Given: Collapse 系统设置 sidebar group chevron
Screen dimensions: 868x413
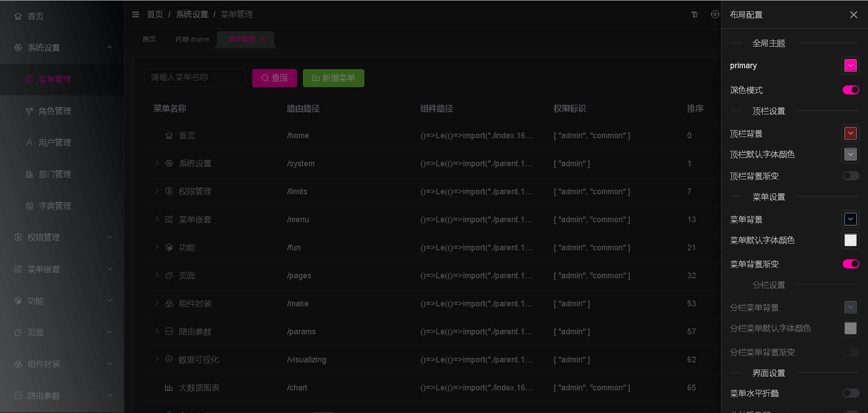Looking at the screenshot, I should point(109,47).
